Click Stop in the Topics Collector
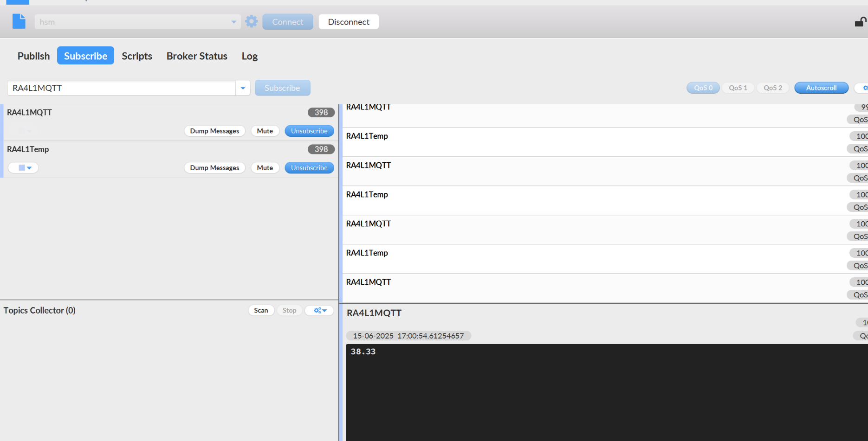Screen dimensions: 868x441 pyautogui.click(x=289, y=310)
